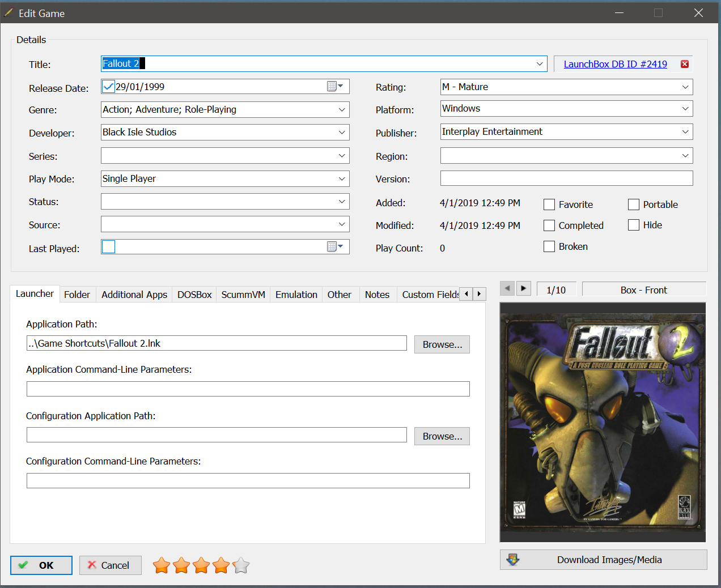Switch to the Emulation tab

point(296,295)
